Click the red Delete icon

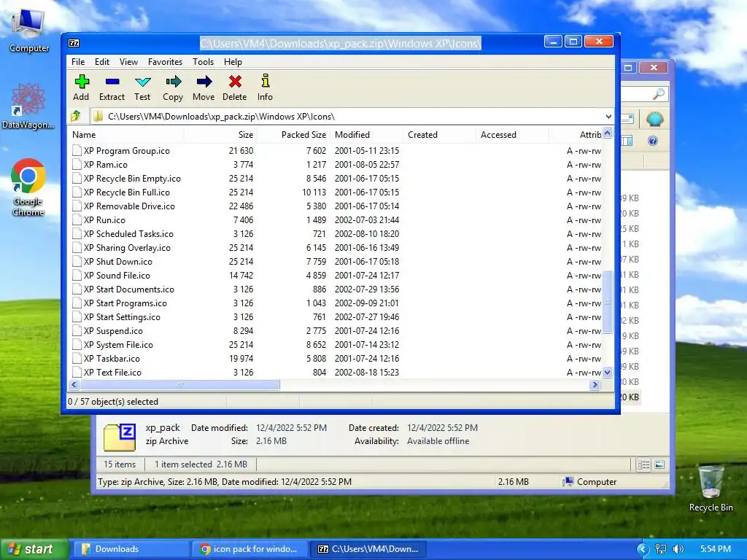tap(235, 82)
